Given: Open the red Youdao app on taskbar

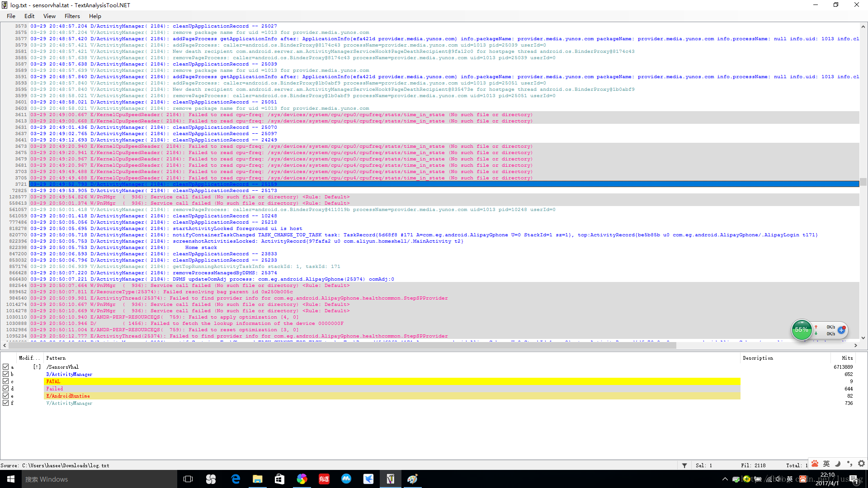Looking at the screenshot, I should coord(324,479).
